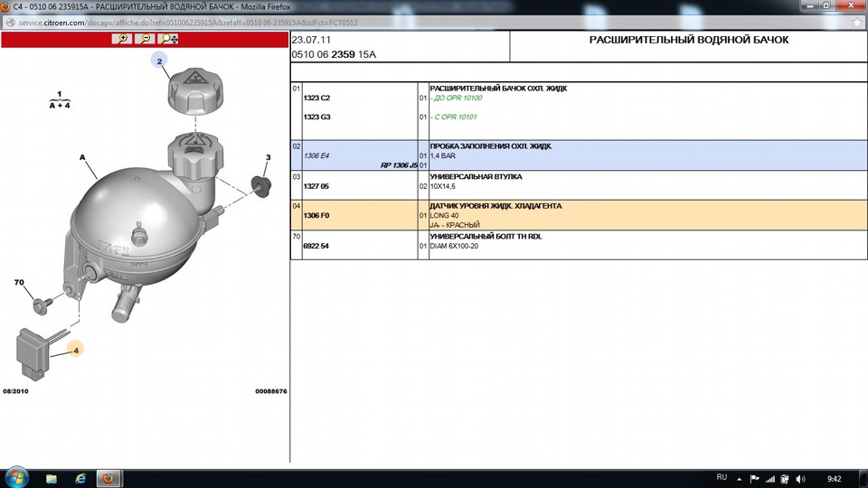The width and height of the screenshot is (868, 488).
Task: Select callout 2 on the filler cap
Action: click(159, 61)
